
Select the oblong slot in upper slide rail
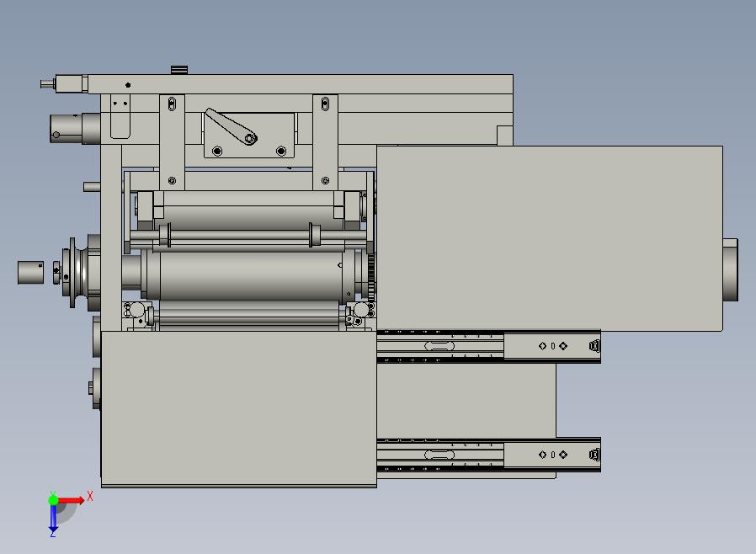[x=439, y=346]
